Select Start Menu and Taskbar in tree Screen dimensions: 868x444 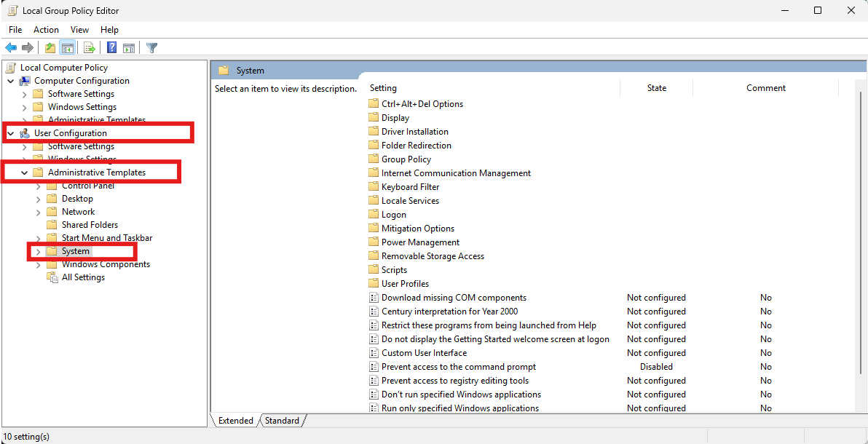[107, 238]
